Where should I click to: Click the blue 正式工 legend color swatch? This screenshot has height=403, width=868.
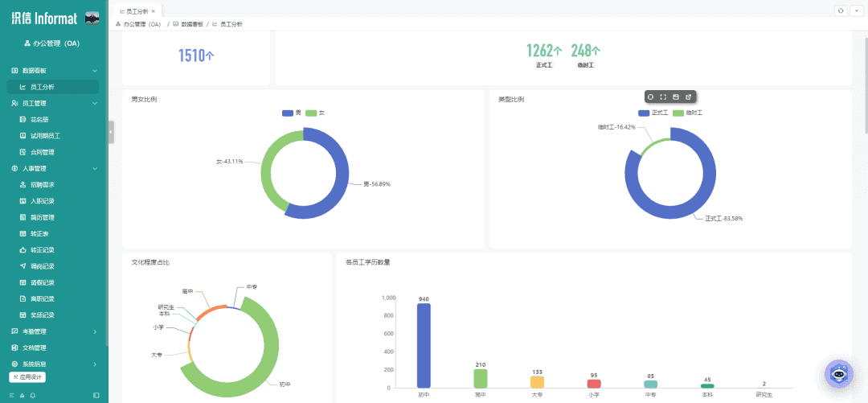pos(644,113)
